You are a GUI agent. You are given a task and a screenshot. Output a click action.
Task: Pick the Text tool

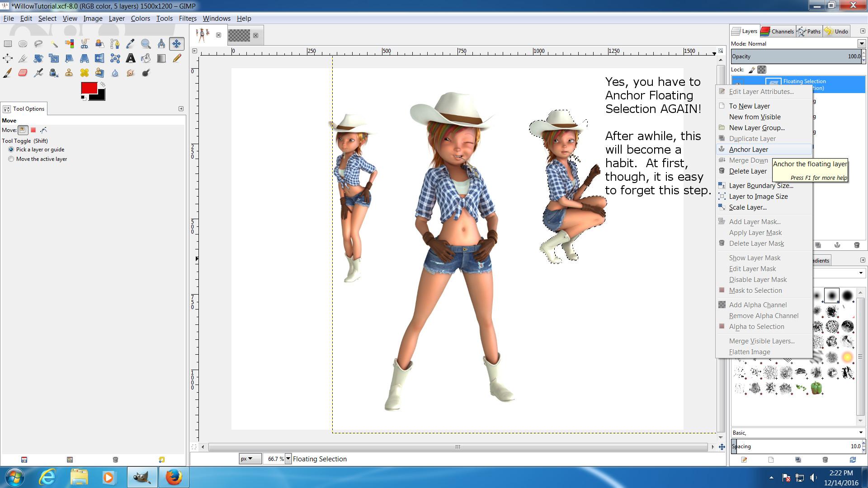(130, 58)
